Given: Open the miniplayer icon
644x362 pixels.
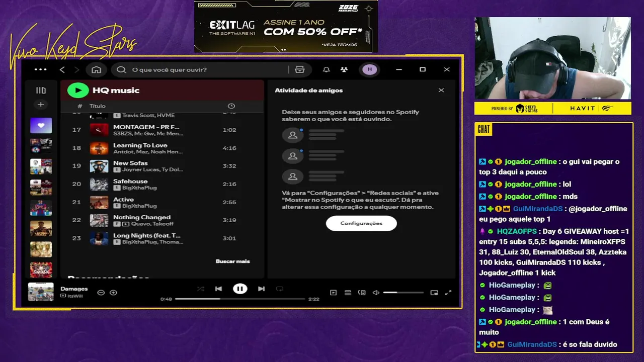Looking at the screenshot, I should pos(434,293).
